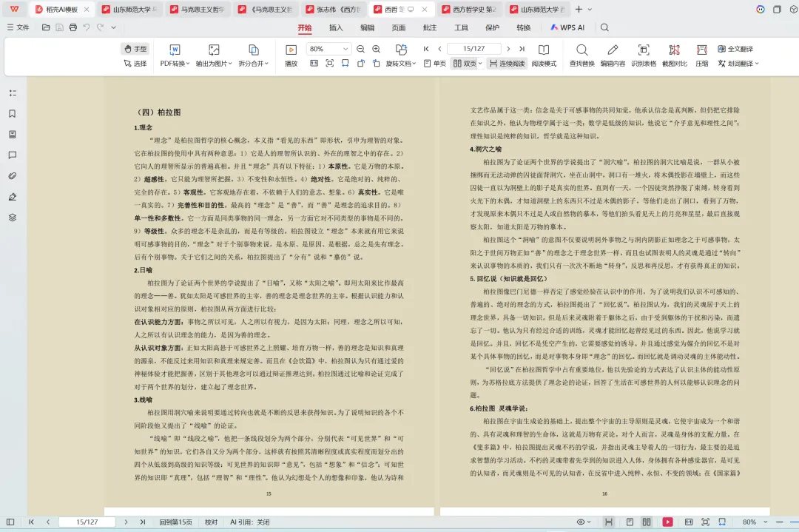Go to last page in ribbon navigation

(x=522, y=49)
